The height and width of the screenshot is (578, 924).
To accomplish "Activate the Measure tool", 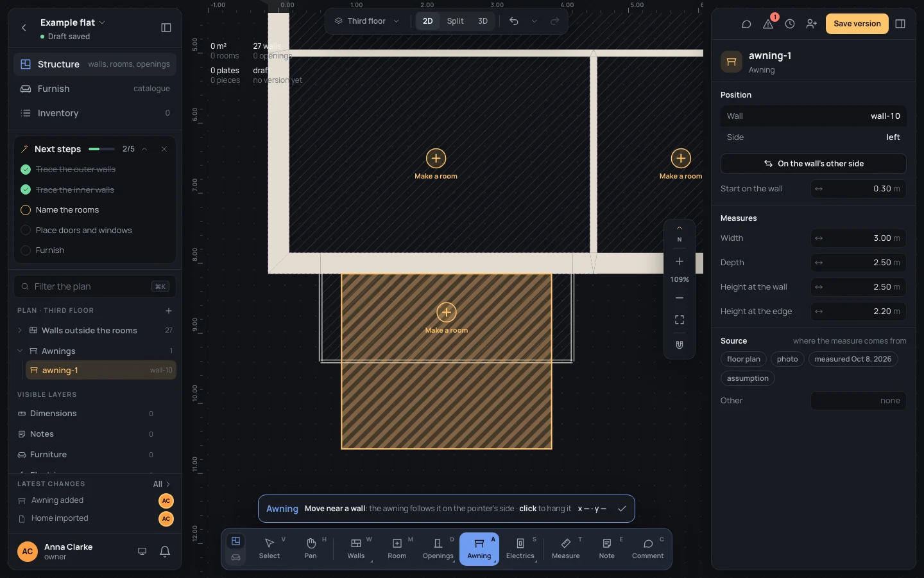I will click(x=566, y=548).
